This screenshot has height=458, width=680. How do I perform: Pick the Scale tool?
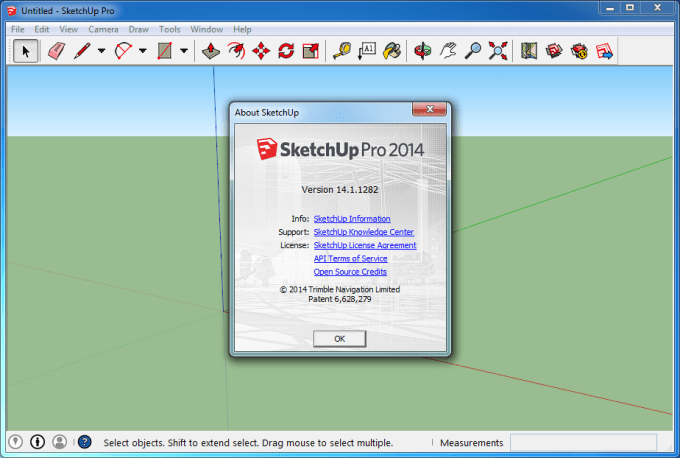(311, 51)
